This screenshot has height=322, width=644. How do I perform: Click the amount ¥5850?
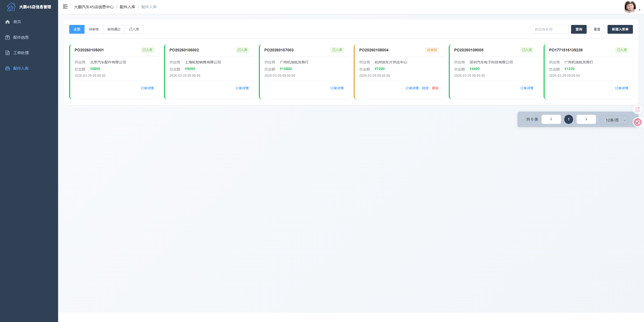95,69
